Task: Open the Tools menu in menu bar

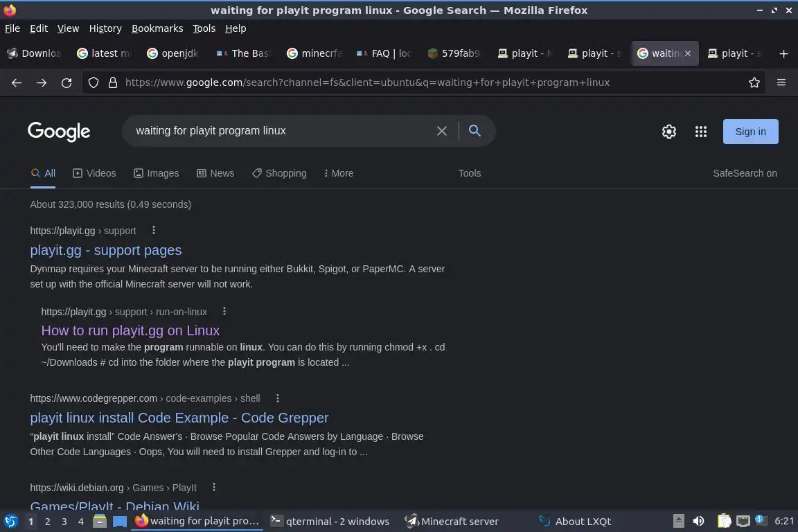Action: [x=204, y=28]
